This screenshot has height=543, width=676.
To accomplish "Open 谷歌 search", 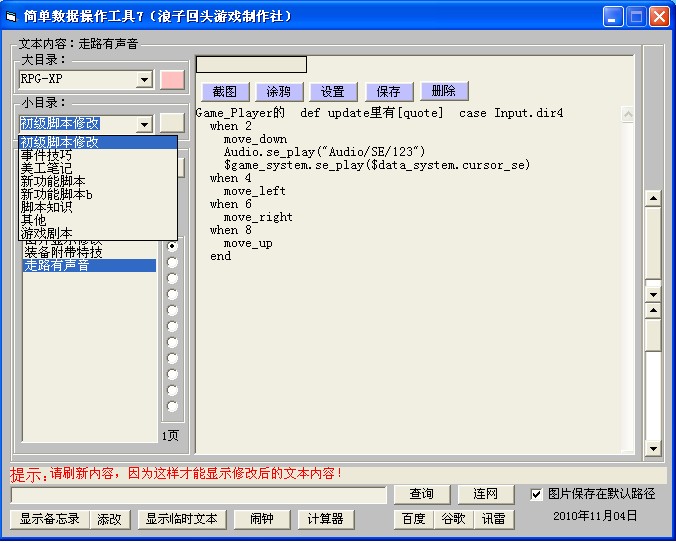I will (454, 519).
